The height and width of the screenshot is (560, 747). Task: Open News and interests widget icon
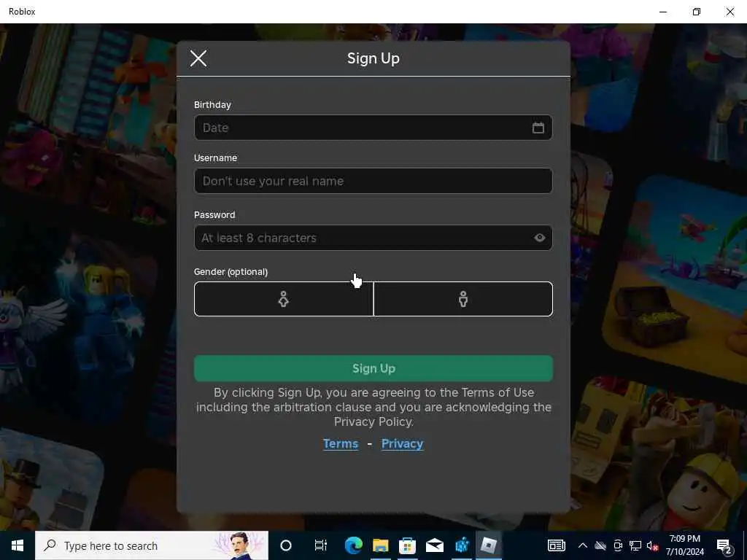pyautogui.click(x=556, y=545)
